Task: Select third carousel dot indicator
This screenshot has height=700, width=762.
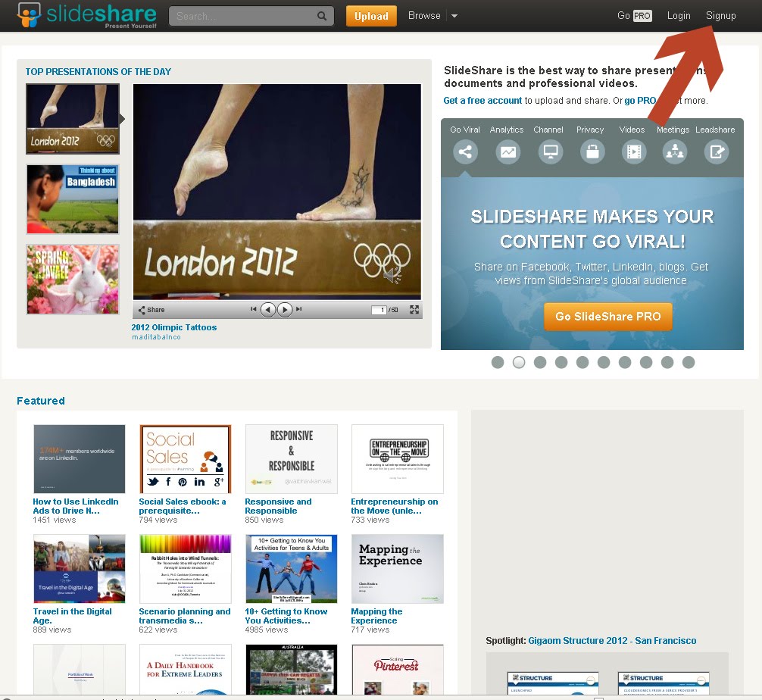Action: click(x=540, y=362)
